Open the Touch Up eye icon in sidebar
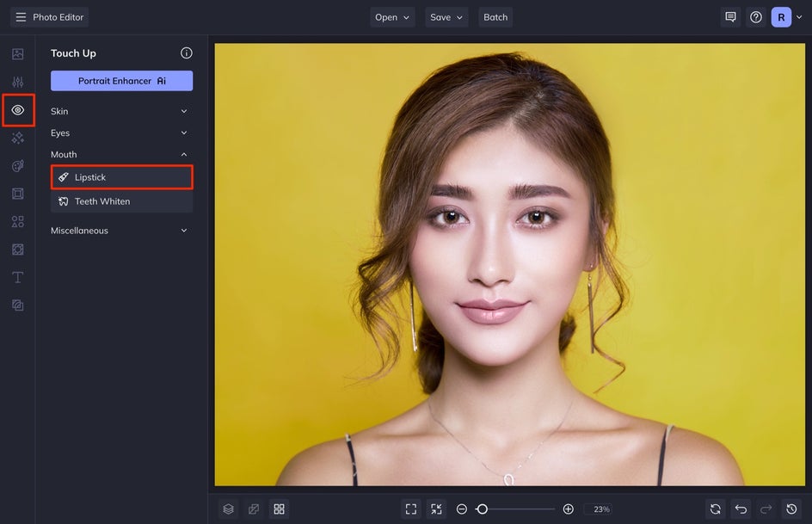 click(17, 110)
